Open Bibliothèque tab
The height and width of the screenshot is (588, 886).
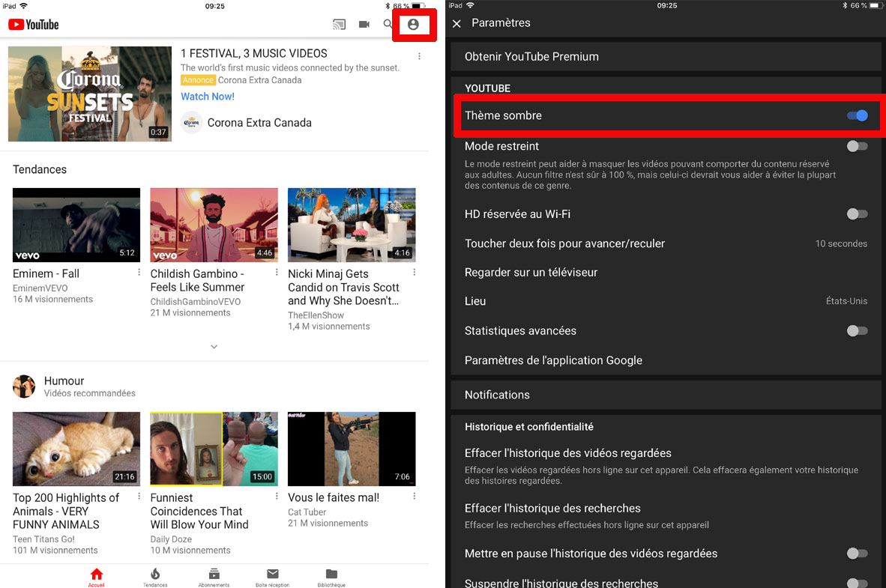[331, 578]
